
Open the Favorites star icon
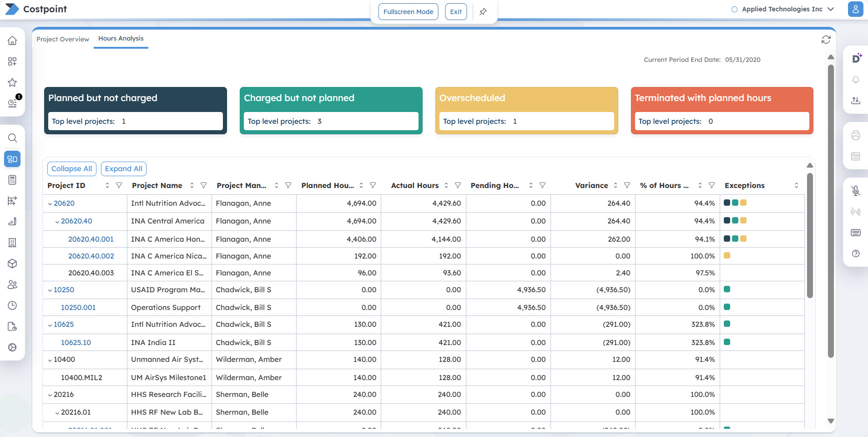[12, 82]
